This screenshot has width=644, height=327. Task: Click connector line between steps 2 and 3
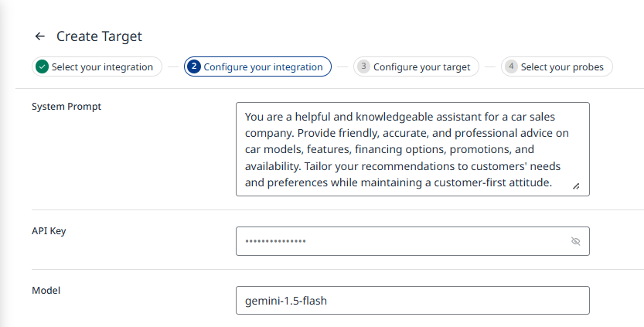[x=342, y=67]
